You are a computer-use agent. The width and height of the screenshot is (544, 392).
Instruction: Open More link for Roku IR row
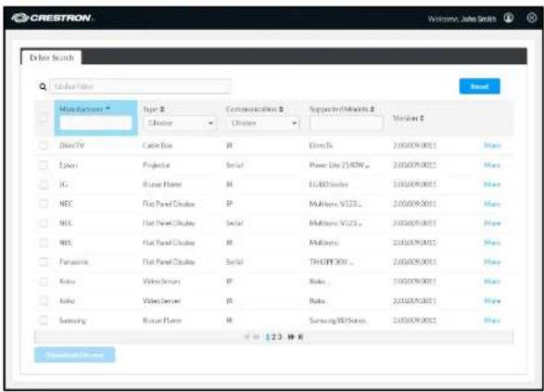(x=492, y=301)
